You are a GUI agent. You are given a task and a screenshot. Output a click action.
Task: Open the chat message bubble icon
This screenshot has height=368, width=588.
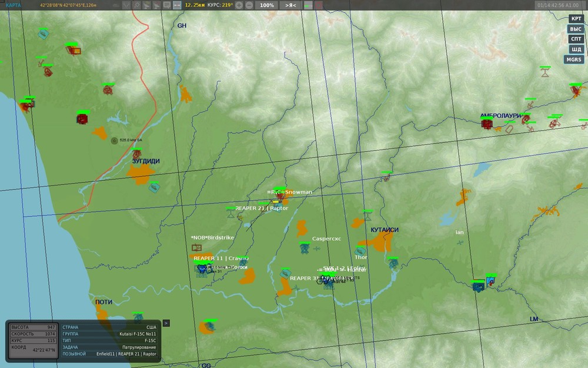point(167,5)
